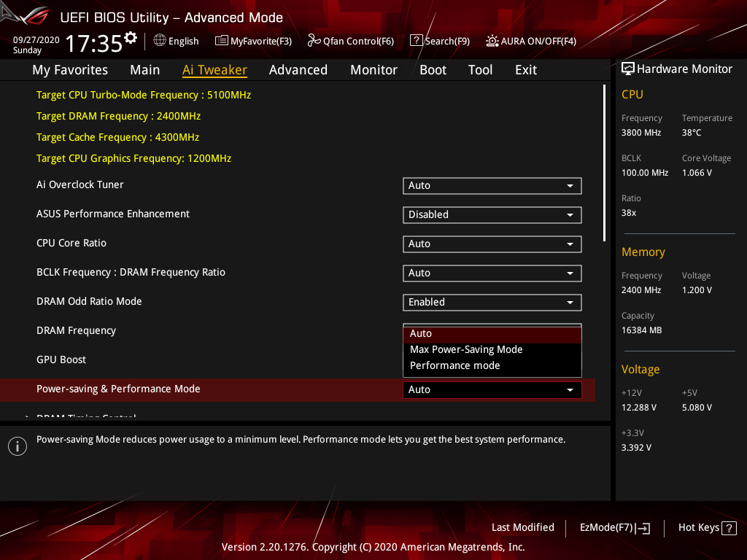Click the Voltage heading in Hardware Monitor

pos(640,370)
